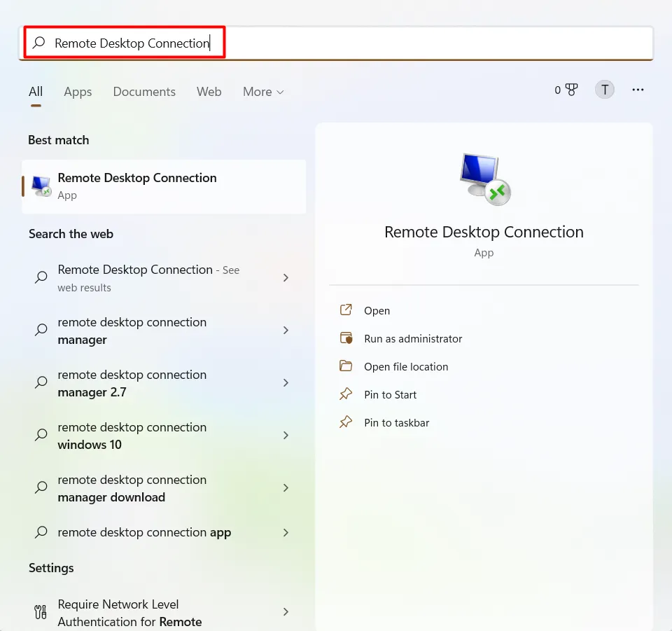672x631 pixels.
Task: Open the three-dot options menu
Action: 638,90
